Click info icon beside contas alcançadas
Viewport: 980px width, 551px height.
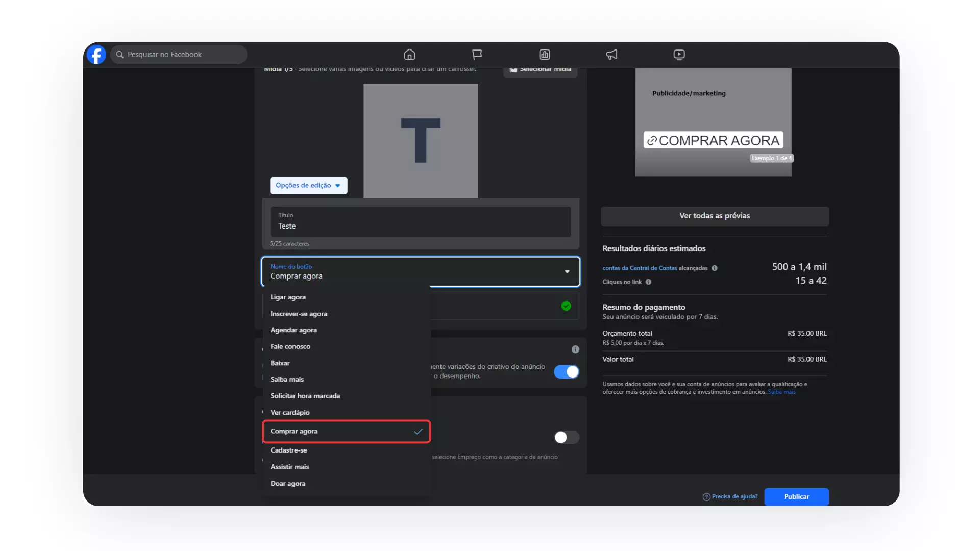tap(715, 268)
